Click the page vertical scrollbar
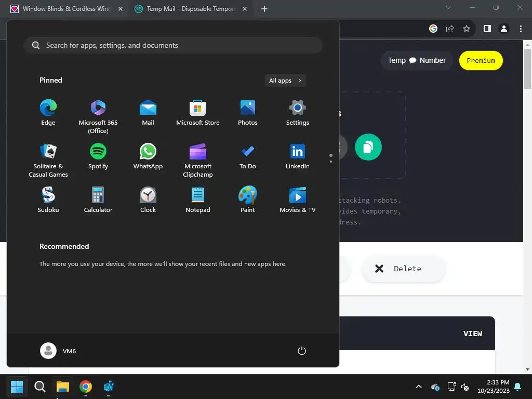The height and width of the screenshot is (399, 532). coord(527,69)
